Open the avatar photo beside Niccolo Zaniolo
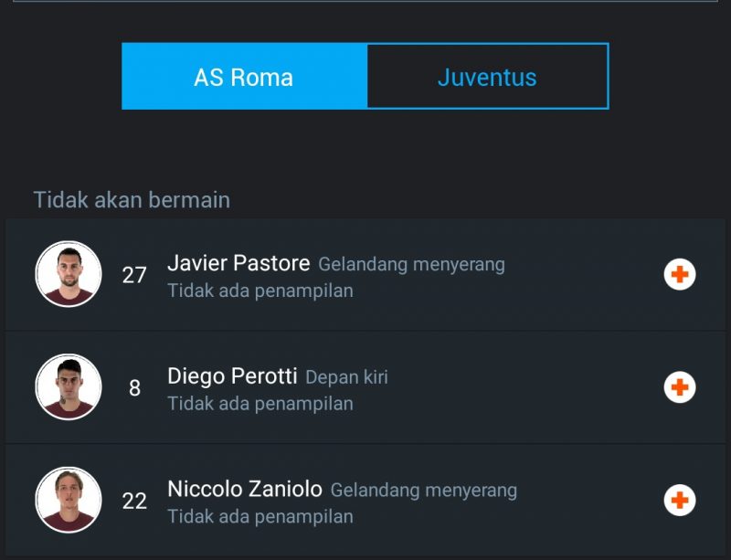 tap(69, 501)
